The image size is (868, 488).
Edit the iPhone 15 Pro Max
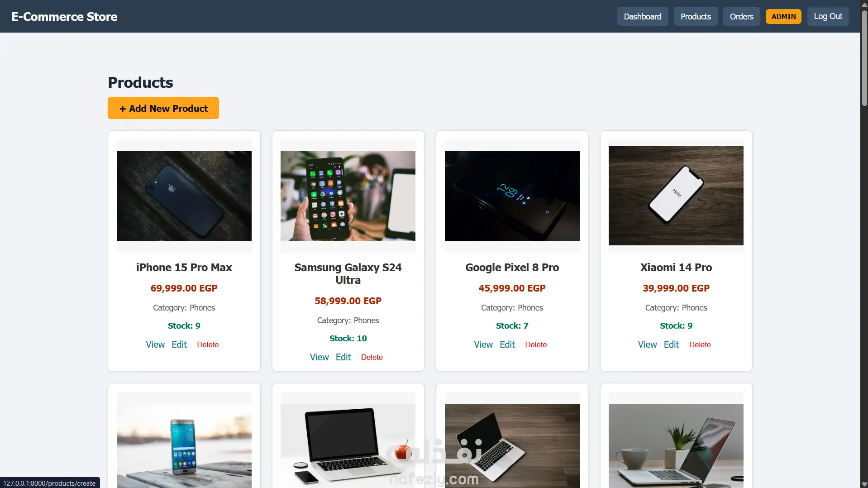[x=179, y=344]
